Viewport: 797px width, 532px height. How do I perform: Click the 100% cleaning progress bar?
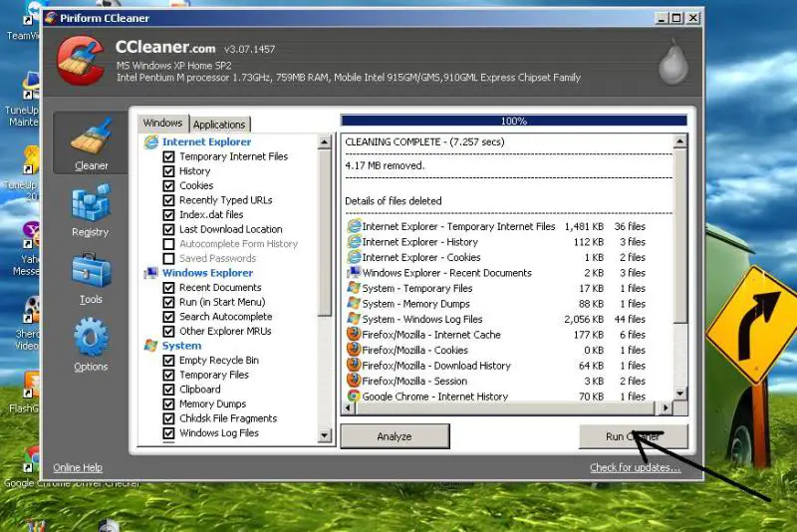514,121
